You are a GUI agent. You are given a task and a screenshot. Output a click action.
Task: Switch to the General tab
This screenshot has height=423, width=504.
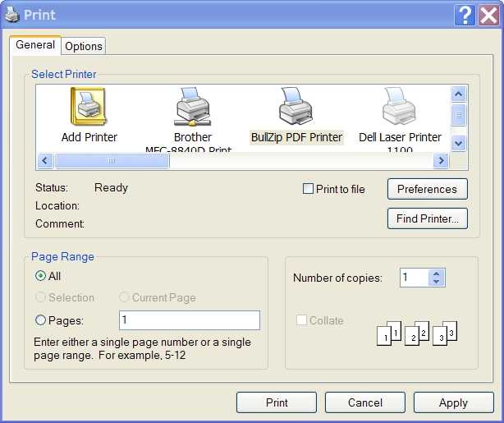pos(35,45)
